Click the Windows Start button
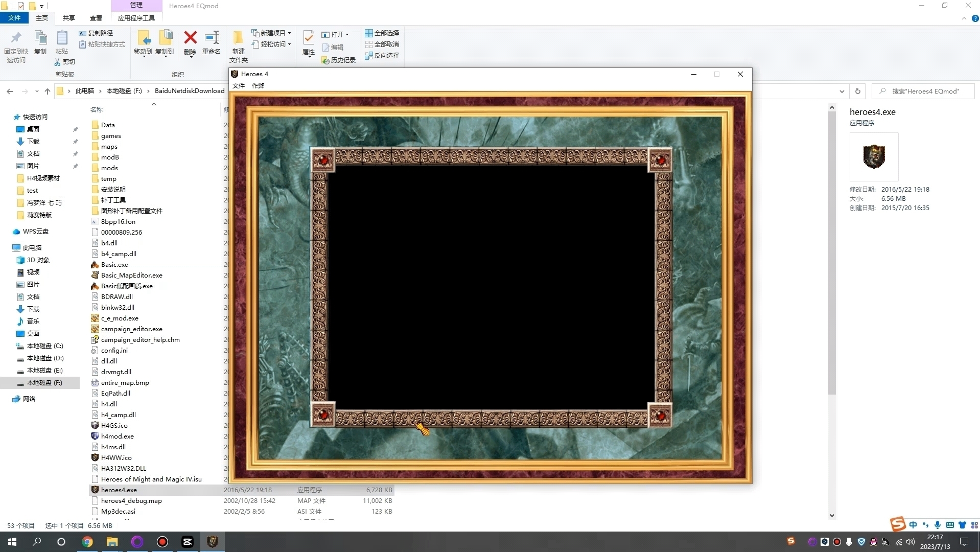The image size is (980, 552). pos(12,542)
